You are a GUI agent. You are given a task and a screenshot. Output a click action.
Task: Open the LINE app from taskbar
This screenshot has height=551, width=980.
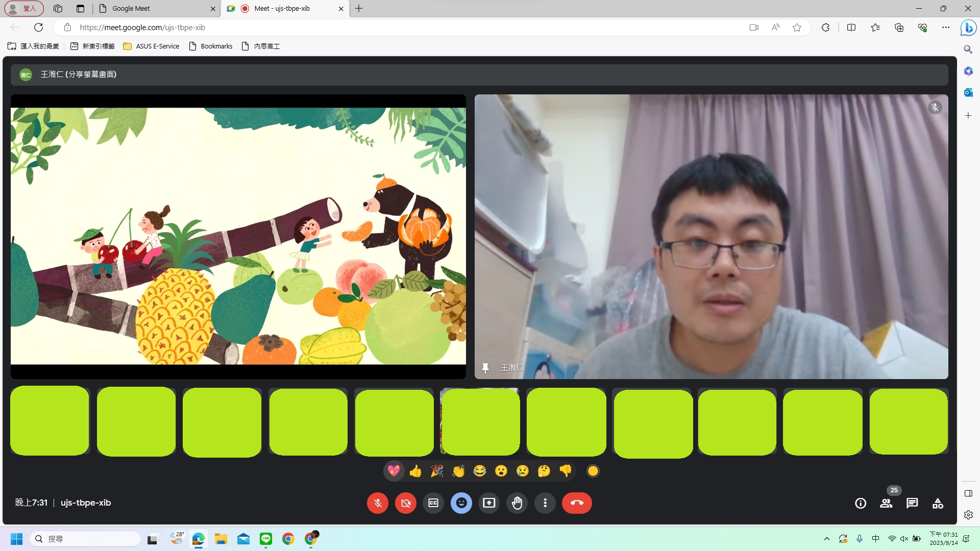(266, 539)
